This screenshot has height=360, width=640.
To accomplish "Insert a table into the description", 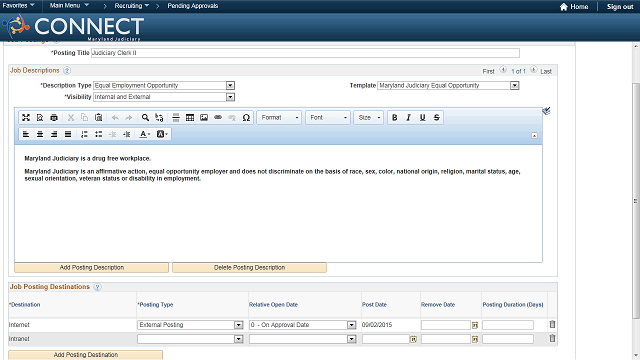I will pos(190,118).
